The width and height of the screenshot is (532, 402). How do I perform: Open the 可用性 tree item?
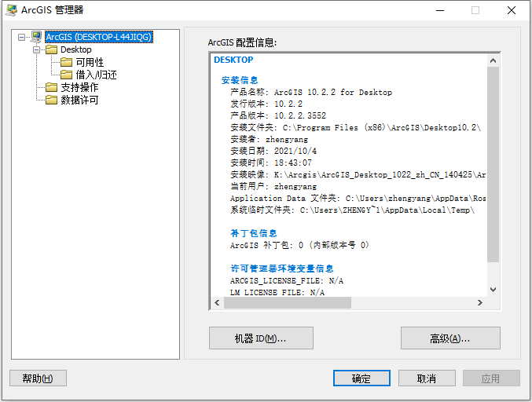click(90, 62)
